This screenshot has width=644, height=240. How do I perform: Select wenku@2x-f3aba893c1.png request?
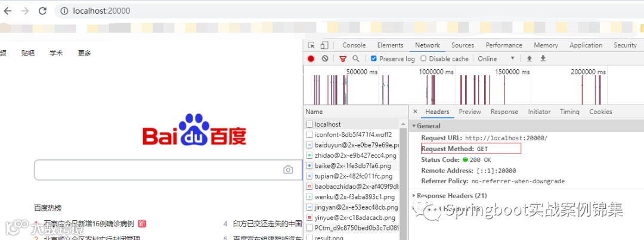click(352, 196)
